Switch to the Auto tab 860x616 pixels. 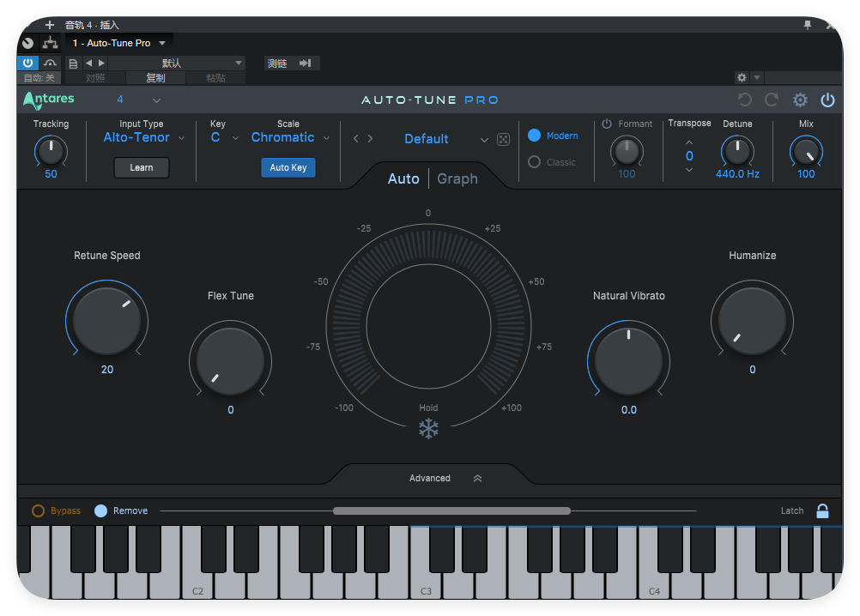403,178
